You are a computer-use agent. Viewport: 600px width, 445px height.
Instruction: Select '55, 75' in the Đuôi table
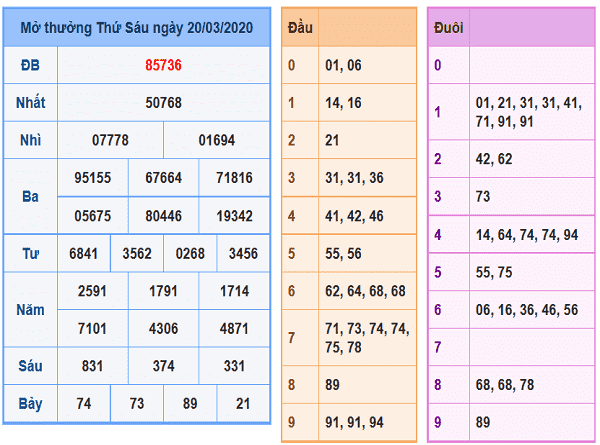(x=494, y=272)
